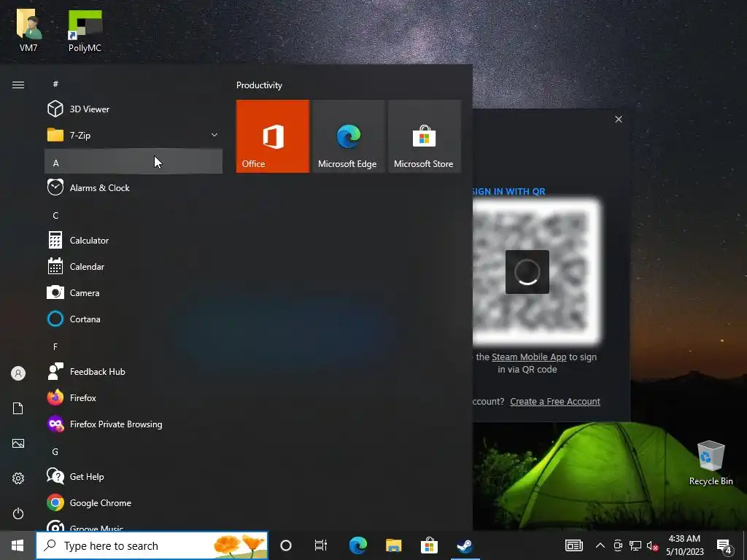Select the letter A section header
This screenshot has width=747, height=560.
point(133,163)
